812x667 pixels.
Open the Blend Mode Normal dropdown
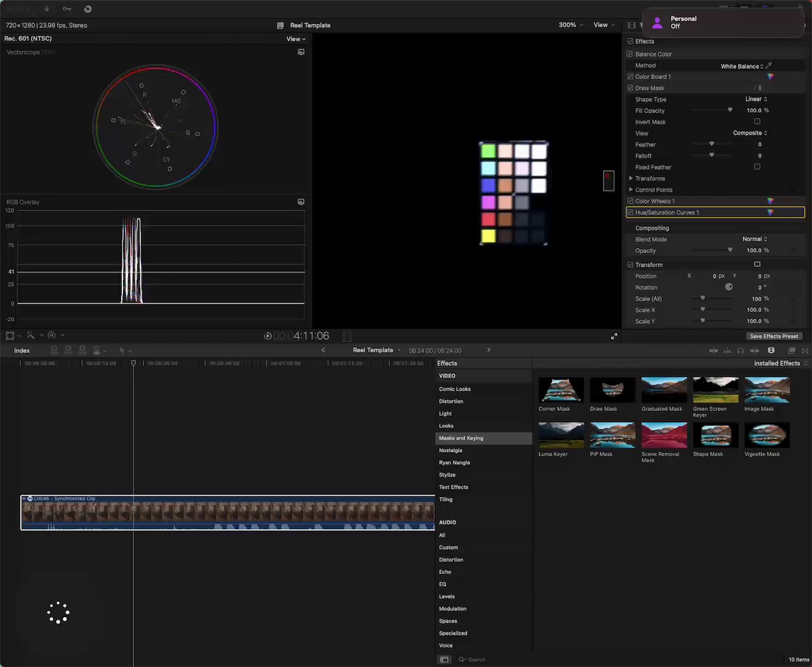pyautogui.click(x=755, y=240)
